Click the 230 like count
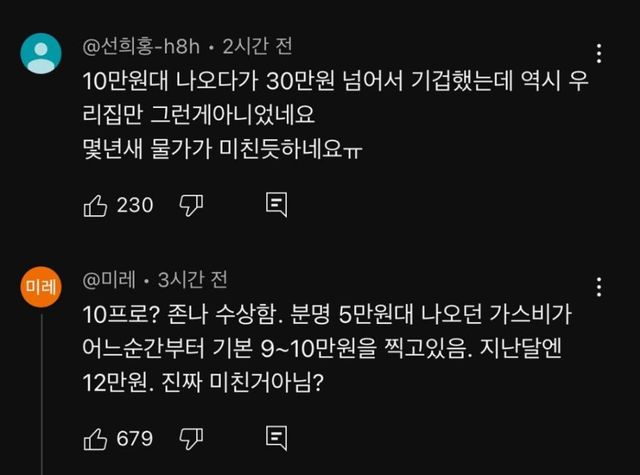This screenshot has width=640, height=475. point(134,205)
